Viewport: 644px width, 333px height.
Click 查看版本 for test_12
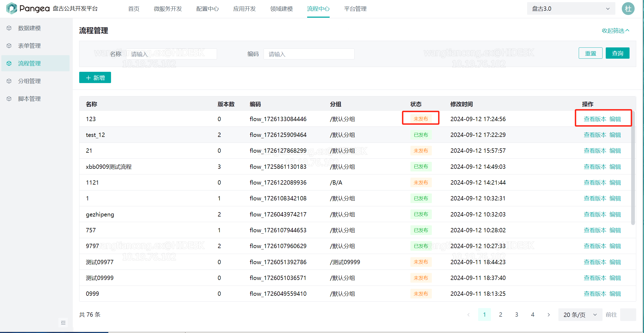click(595, 135)
